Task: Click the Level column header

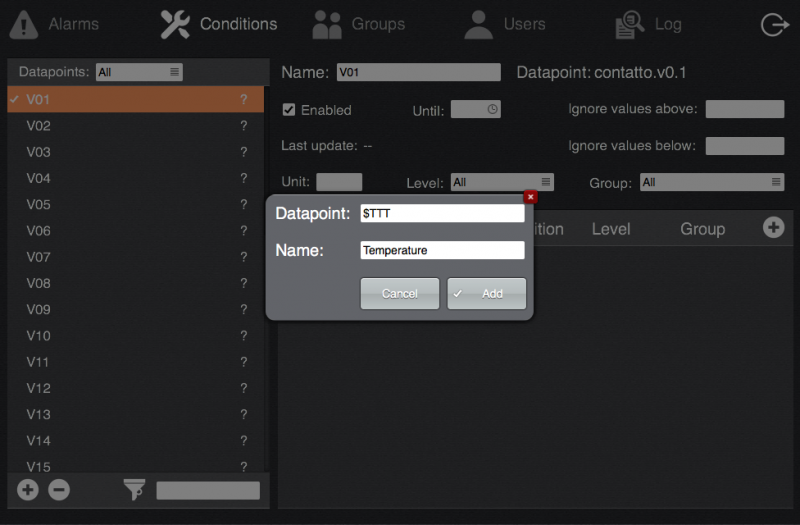Action: click(611, 229)
